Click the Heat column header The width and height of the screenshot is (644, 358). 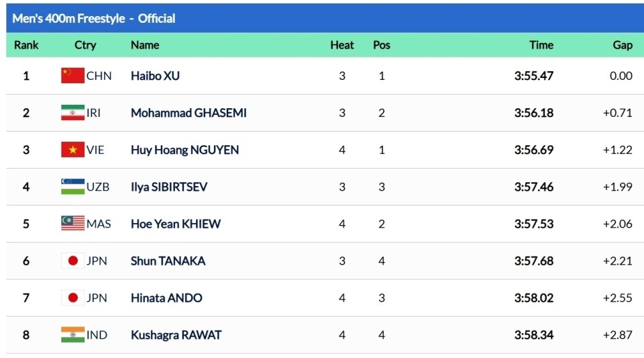click(342, 45)
